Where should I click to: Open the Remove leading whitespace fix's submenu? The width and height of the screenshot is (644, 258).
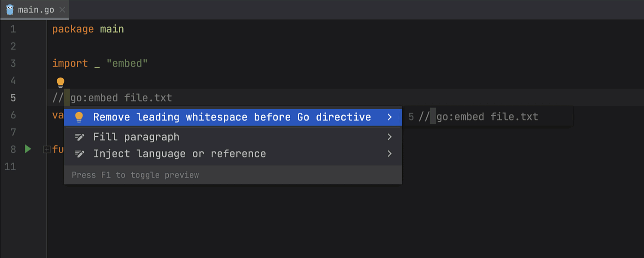(389, 117)
